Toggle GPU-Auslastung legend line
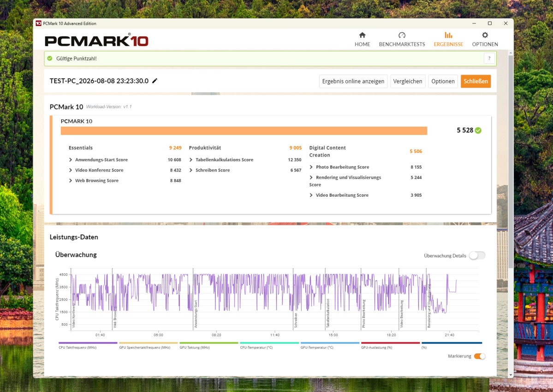This screenshot has width=553, height=392. tap(390, 343)
